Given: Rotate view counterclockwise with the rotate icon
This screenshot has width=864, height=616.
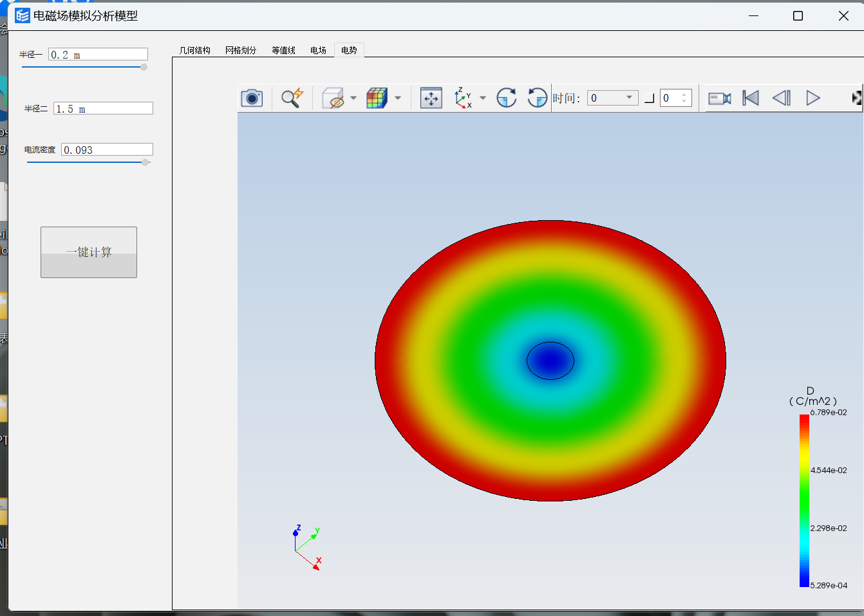Looking at the screenshot, I should click(537, 98).
